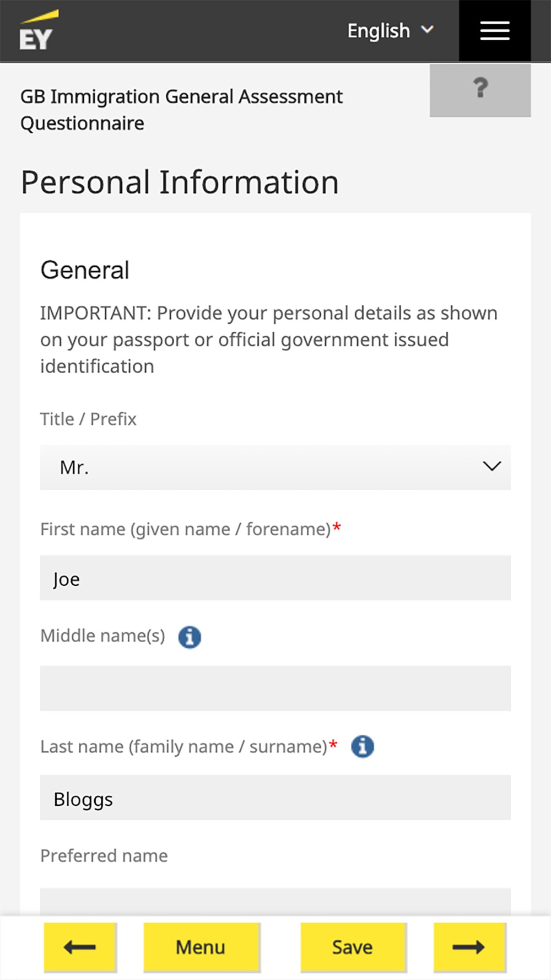Expand the Title / Prefix dropdown showing Mr.
551x980 pixels.
click(275, 467)
